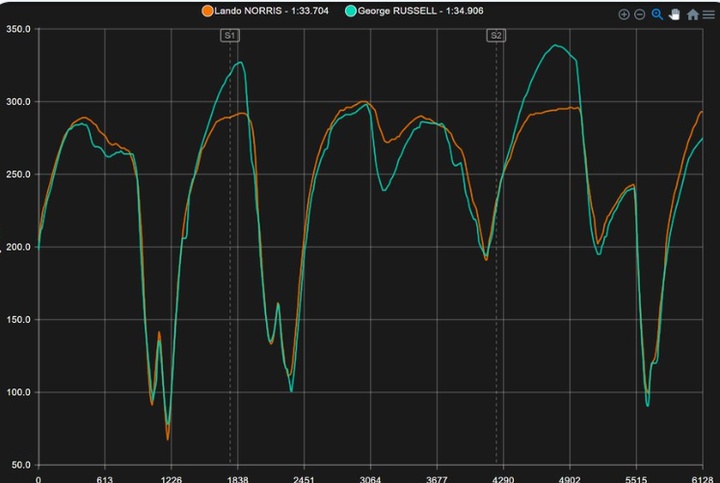This screenshot has width=720, height=483.
Task: Click the 1838 x-axis label
Action: [x=237, y=479]
